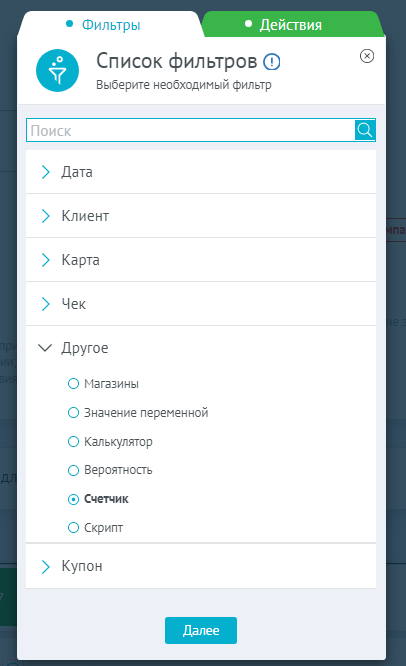Focus the Поиск search field
This screenshot has height=666, width=406.
191,130
